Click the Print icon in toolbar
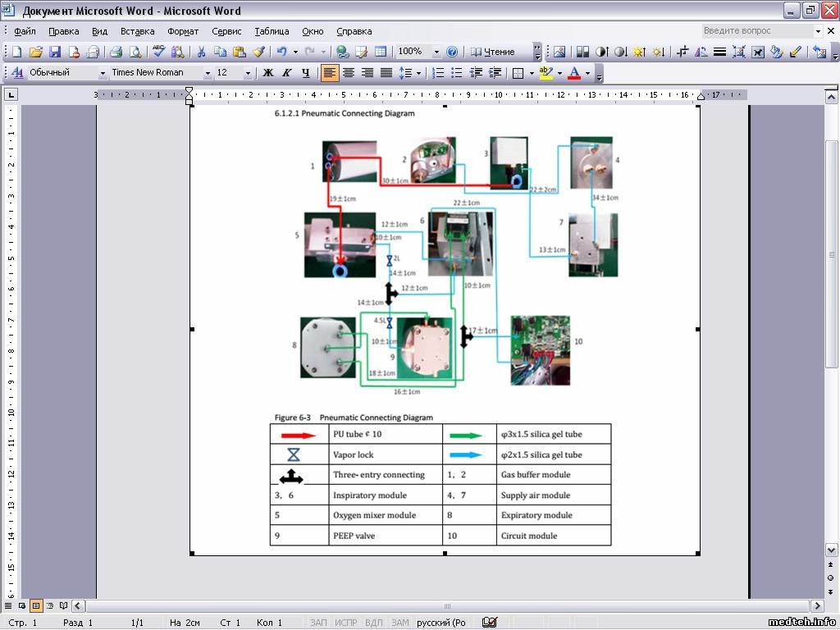Screen dimensions: 840x630 116,52
